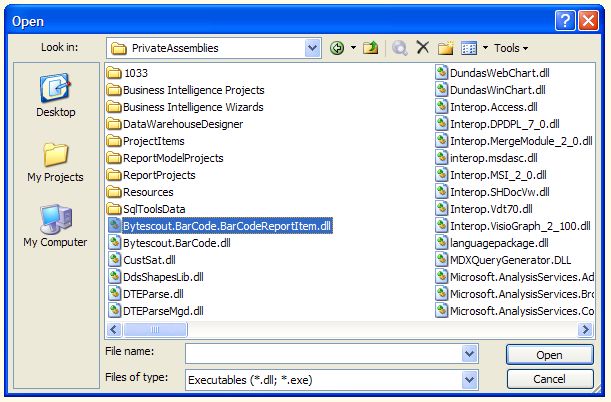Viewport: 611px width, 402px height.
Task: Click the Cancel button
Action: pos(549,379)
